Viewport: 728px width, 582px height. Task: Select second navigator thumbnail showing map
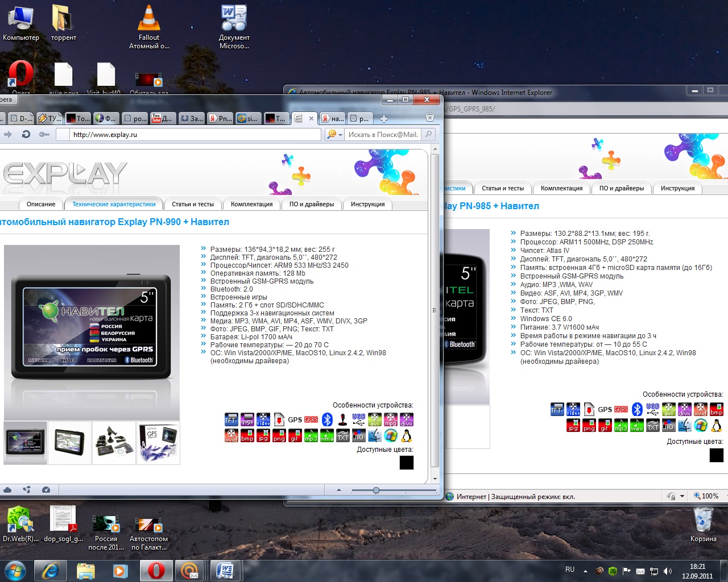70,443
